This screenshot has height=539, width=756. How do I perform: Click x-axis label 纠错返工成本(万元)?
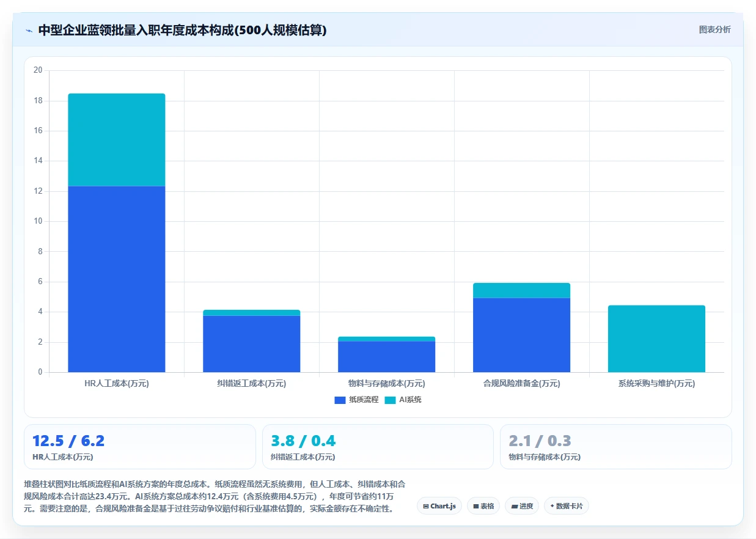tap(252, 384)
